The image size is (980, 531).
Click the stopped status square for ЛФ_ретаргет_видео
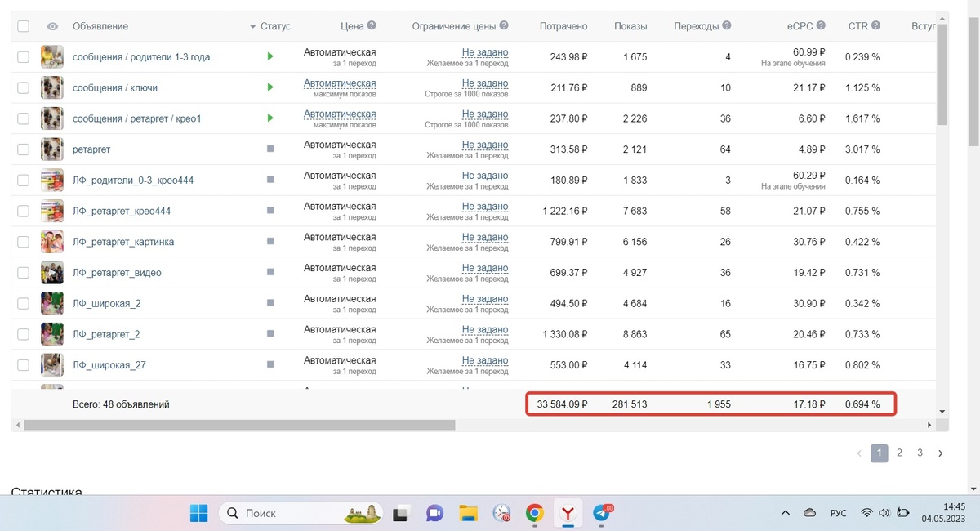[x=270, y=273]
